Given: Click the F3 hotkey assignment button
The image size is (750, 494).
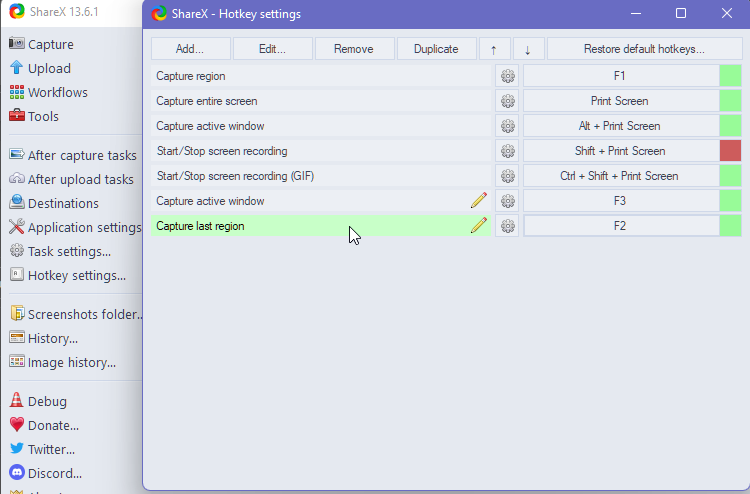Looking at the screenshot, I should coord(620,201).
